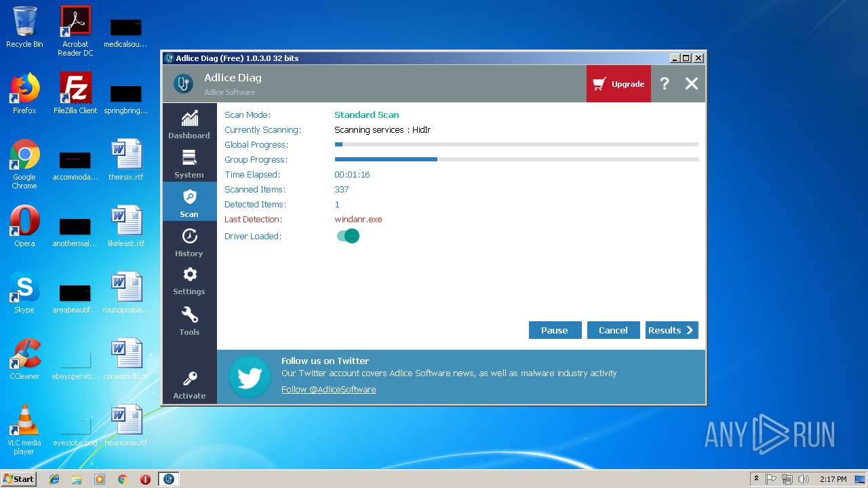
Task: Select the Scan sidebar item
Action: click(189, 202)
